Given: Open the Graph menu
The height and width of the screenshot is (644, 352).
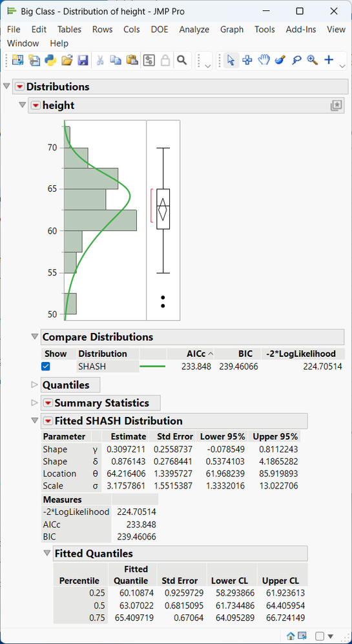Looking at the screenshot, I should point(231,30).
